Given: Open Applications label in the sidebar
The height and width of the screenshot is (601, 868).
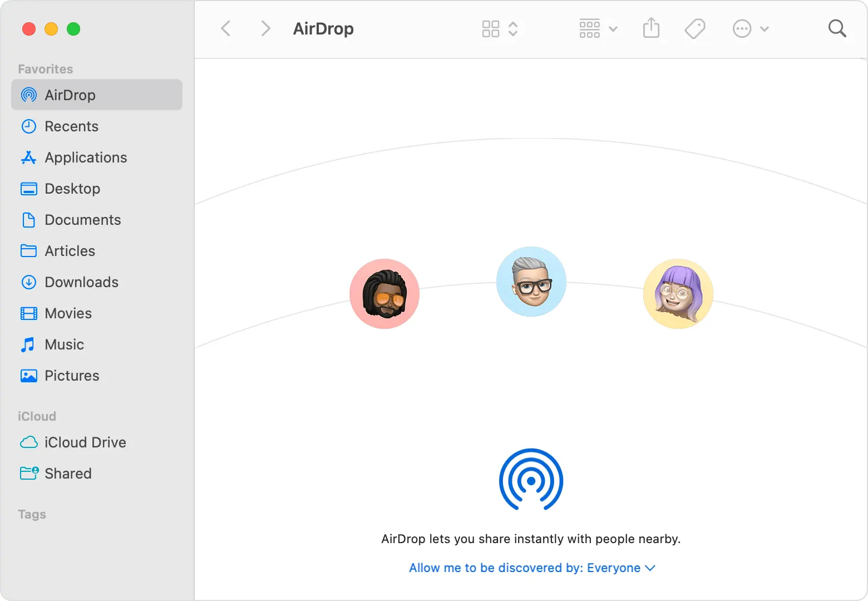Looking at the screenshot, I should pos(86,158).
